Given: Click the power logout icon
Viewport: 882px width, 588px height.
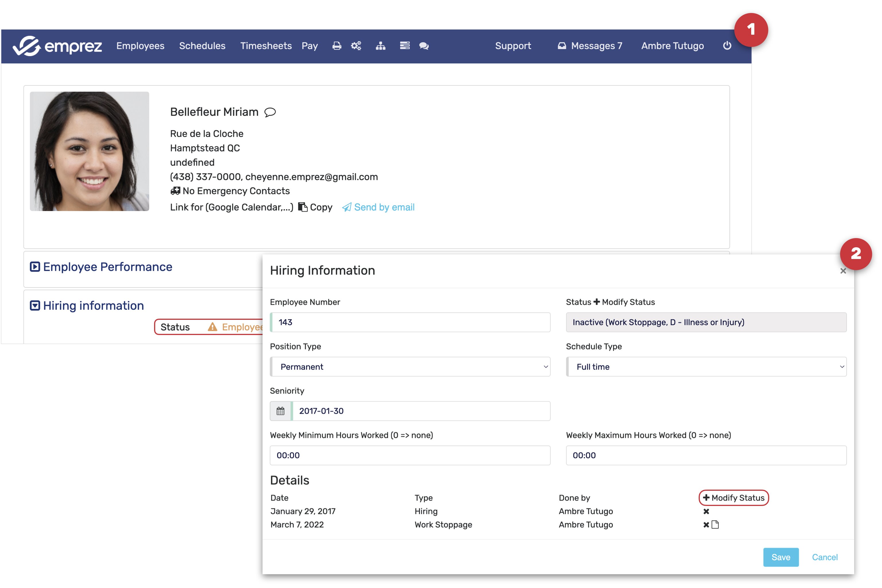Looking at the screenshot, I should point(727,46).
